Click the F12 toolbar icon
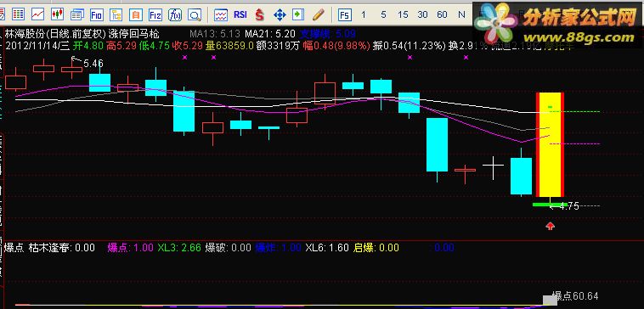The width and height of the screenshot is (644, 309). tap(155, 15)
